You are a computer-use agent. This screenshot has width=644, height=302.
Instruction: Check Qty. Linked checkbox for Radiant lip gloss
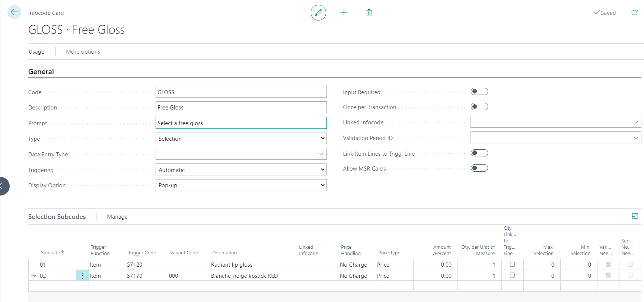512,264
